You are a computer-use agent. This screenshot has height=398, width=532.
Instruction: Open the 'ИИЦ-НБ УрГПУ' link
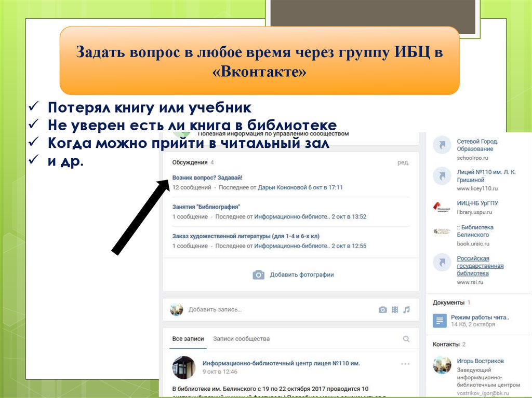click(477, 203)
